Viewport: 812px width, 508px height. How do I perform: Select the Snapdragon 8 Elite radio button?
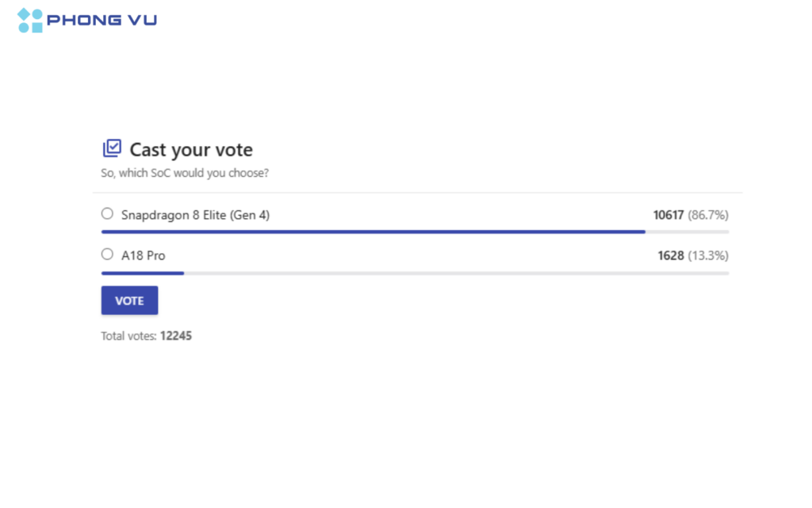point(107,214)
